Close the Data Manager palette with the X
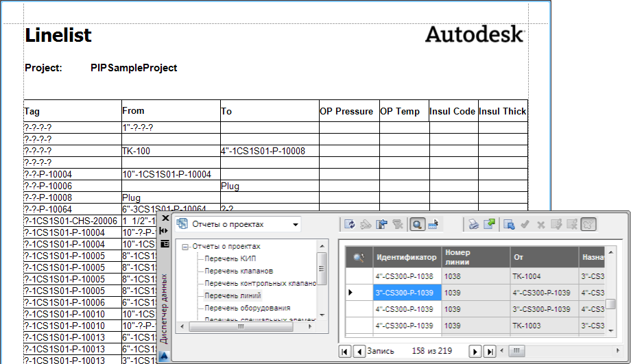The width and height of the screenshot is (631, 364). [x=165, y=218]
